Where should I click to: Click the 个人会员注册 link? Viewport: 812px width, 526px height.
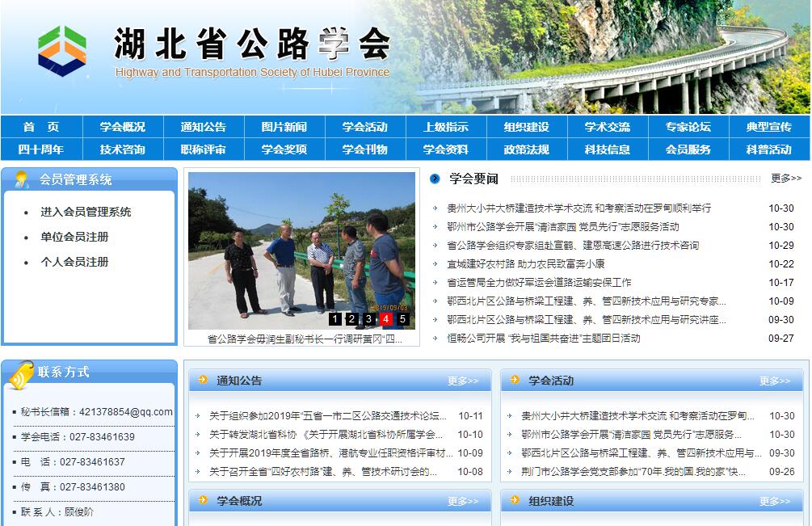tap(74, 262)
